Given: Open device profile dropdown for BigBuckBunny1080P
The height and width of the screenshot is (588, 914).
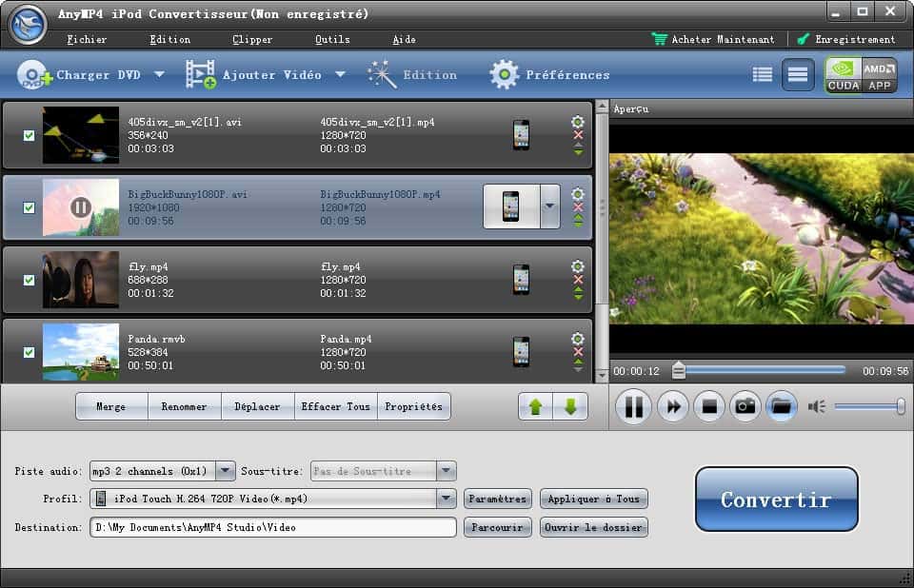Looking at the screenshot, I should 549,206.
